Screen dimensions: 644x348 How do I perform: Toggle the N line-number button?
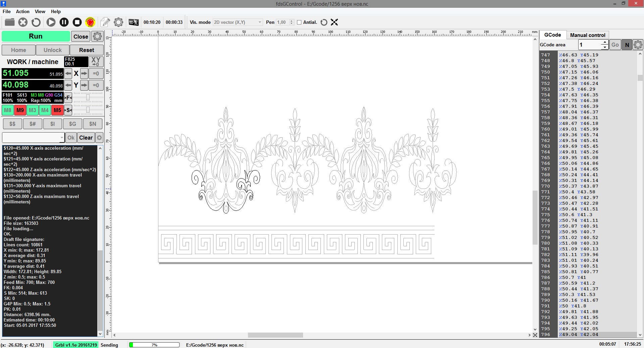tap(627, 45)
